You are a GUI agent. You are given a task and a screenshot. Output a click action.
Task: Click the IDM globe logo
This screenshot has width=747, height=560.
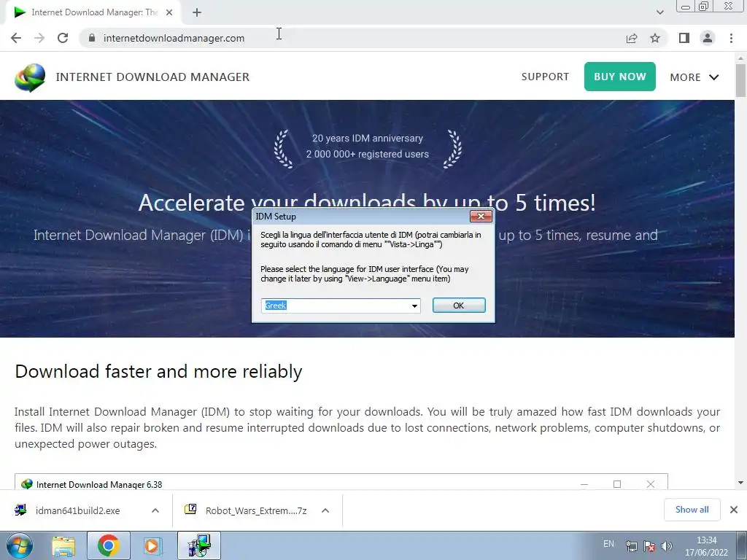click(30, 77)
